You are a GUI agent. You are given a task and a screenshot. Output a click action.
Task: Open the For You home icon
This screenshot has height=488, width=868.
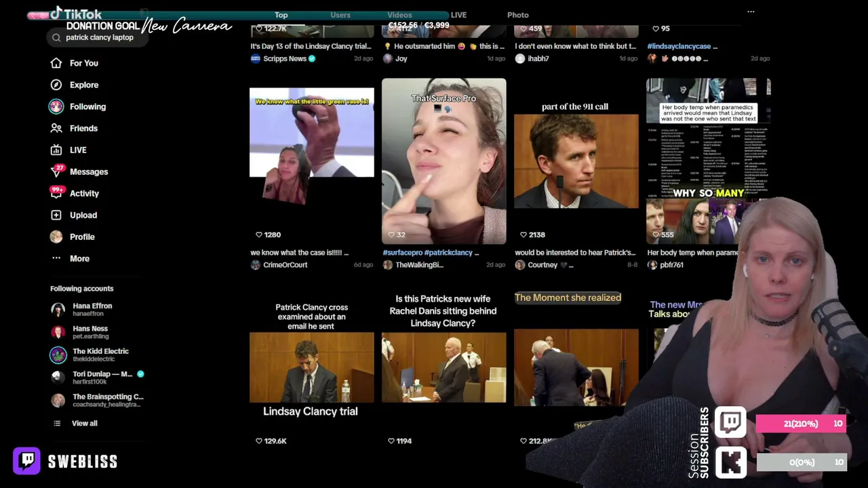coord(56,63)
